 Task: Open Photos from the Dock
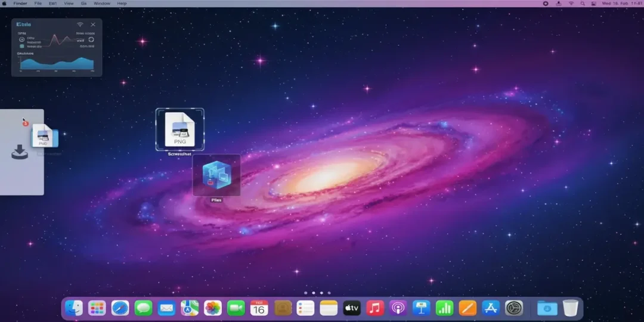point(213,308)
